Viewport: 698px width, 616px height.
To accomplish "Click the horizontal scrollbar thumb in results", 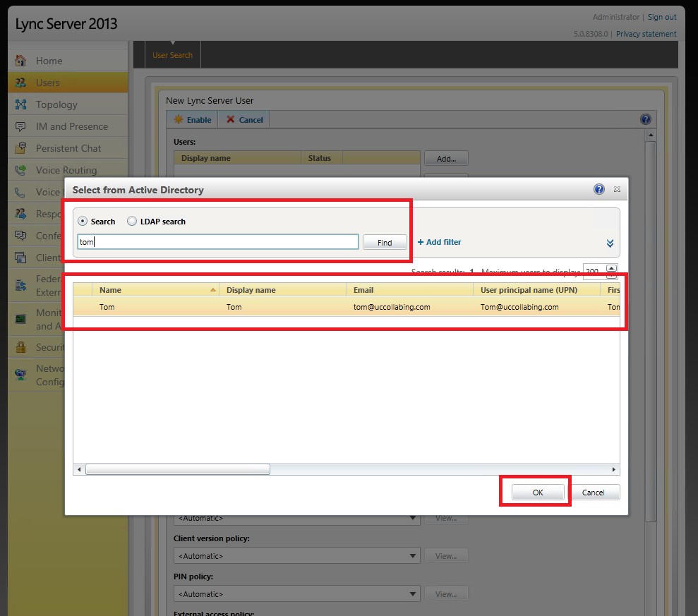I will click(178, 469).
